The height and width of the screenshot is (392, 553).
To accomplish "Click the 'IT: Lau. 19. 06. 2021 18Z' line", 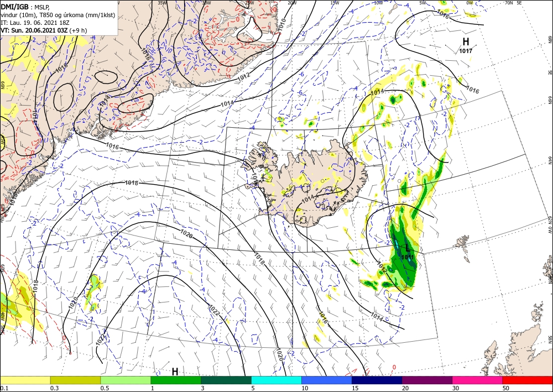I will click(x=34, y=23).
